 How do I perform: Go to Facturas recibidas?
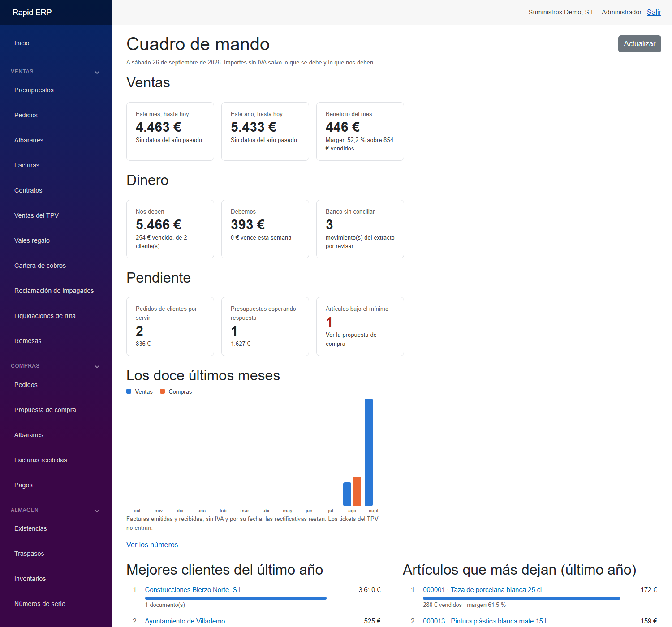click(x=41, y=460)
